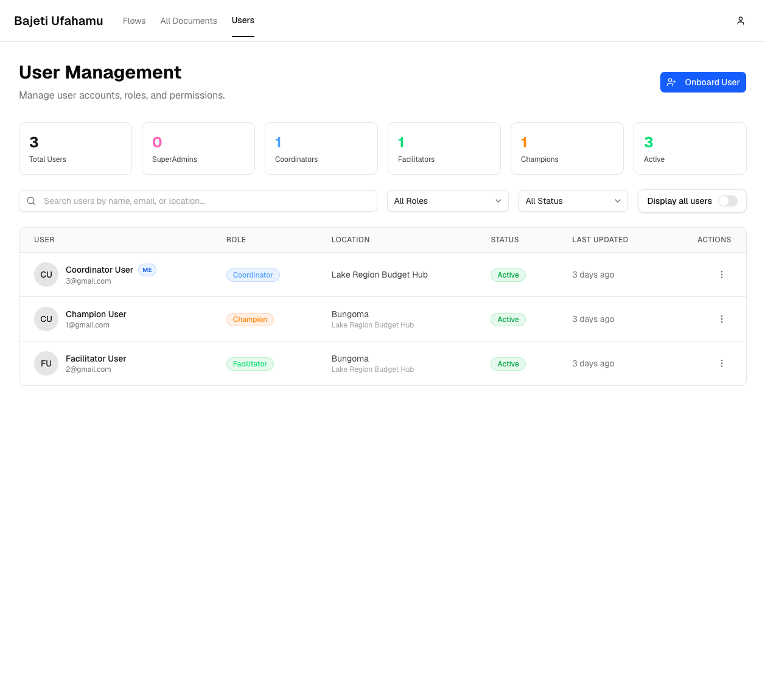
Task: Click the Coordinators stat card
Action: coord(321,149)
